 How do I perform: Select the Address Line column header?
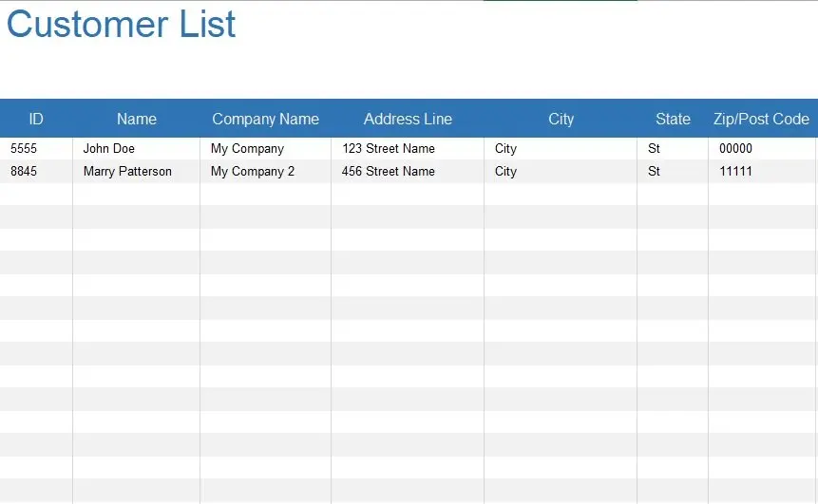click(408, 119)
